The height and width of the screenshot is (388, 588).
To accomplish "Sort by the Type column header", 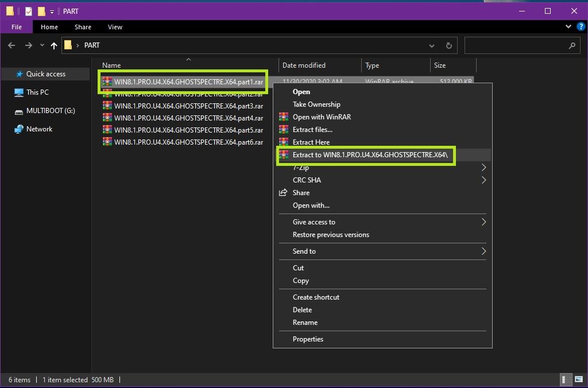I will pyautogui.click(x=396, y=65).
